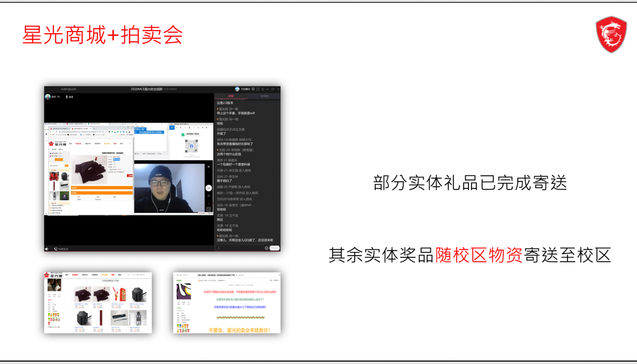Click the camera button beside webcam video
The image size is (637, 364).
pos(209,188)
